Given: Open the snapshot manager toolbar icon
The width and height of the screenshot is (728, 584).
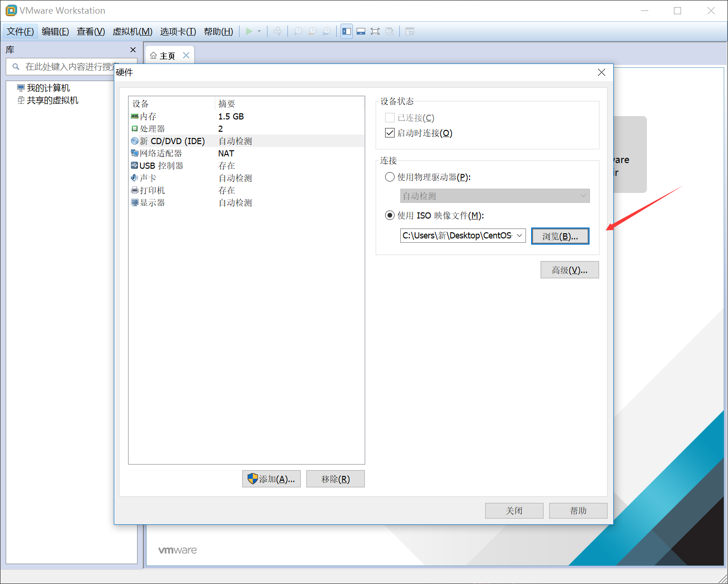Looking at the screenshot, I should pos(326,31).
